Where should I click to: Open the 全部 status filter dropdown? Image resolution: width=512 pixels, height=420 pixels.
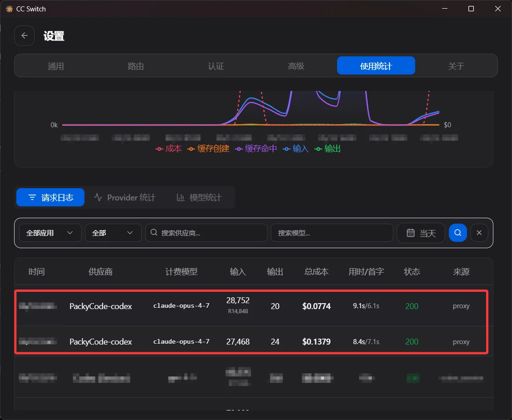(x=113, y=233)
